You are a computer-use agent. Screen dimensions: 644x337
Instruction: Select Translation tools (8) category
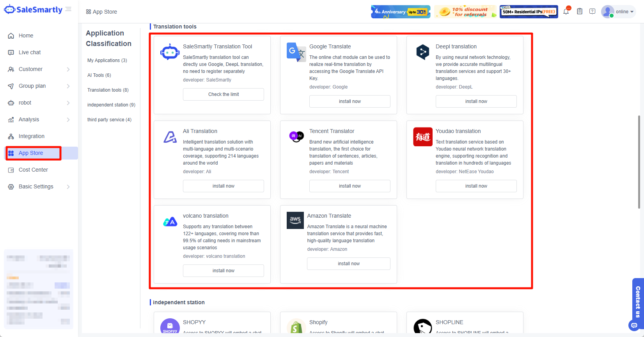click(108, 90)
